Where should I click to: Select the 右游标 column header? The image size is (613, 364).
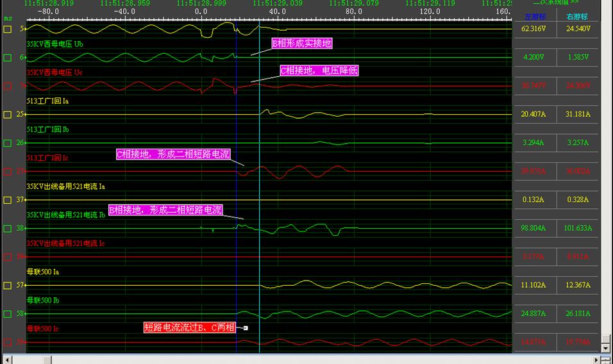[576, 17]
